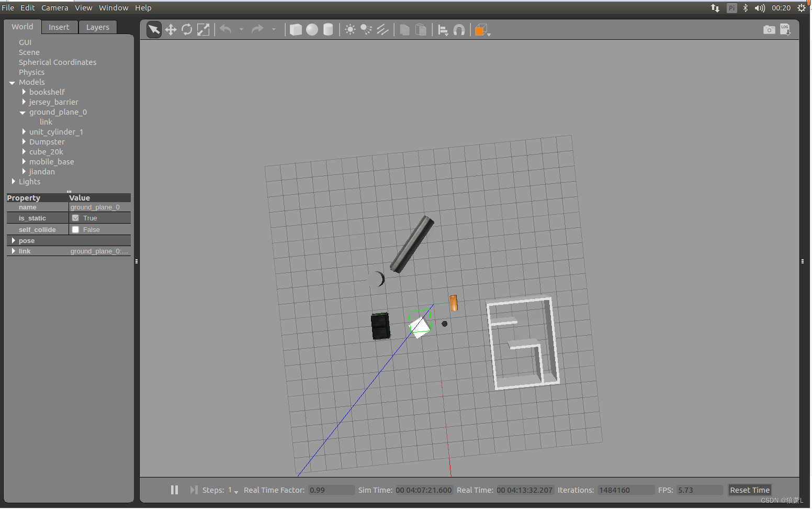Start data logging with the LOG icon
Viewport: 812px width, 509px height.
pyautogui.click(x=785, y=29)
